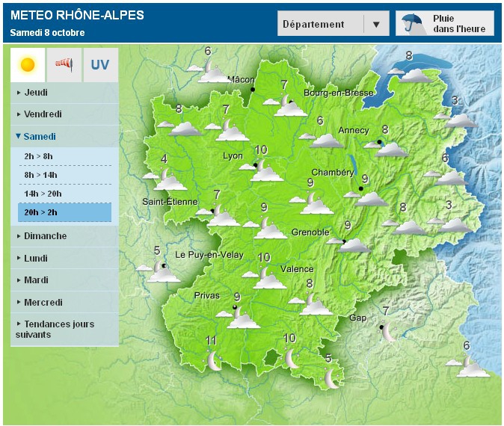This screenshot has height=426, width=504.
Task: Click the umbrella icon in the rain button
Action: [x=412, y=22]
